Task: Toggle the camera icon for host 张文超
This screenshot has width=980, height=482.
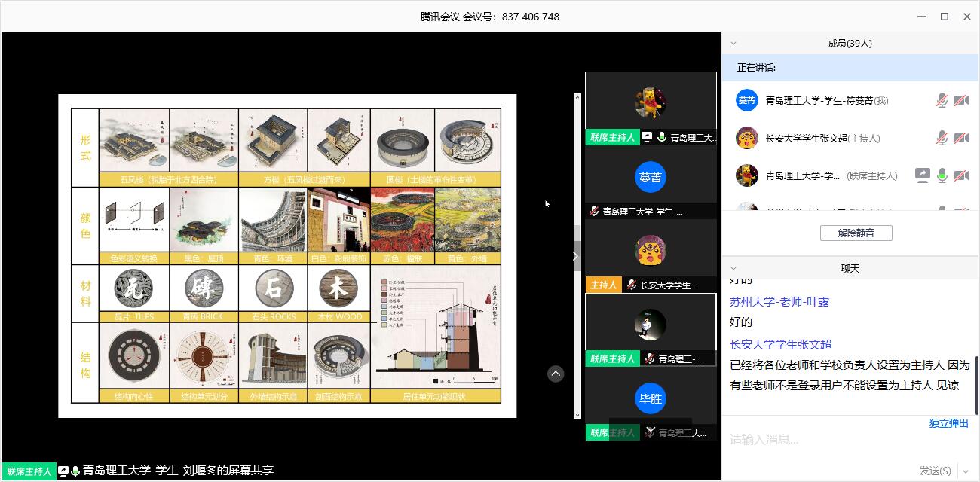Action: pyautogui.click(x=961, y=138)
